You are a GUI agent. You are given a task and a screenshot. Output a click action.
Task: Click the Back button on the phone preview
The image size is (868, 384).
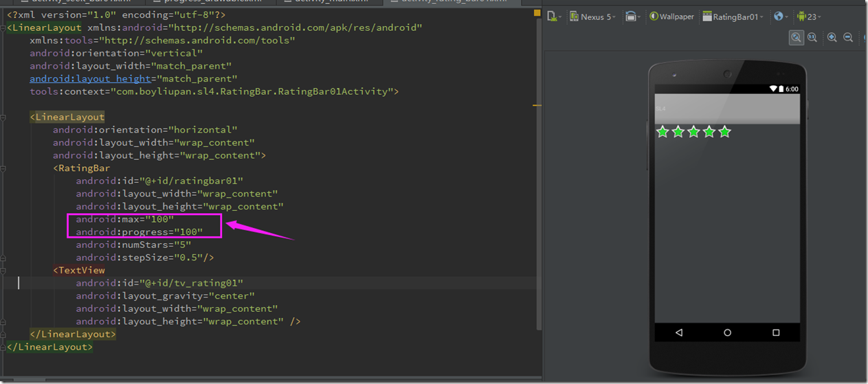pyautogui.click(x=679, y=332)
